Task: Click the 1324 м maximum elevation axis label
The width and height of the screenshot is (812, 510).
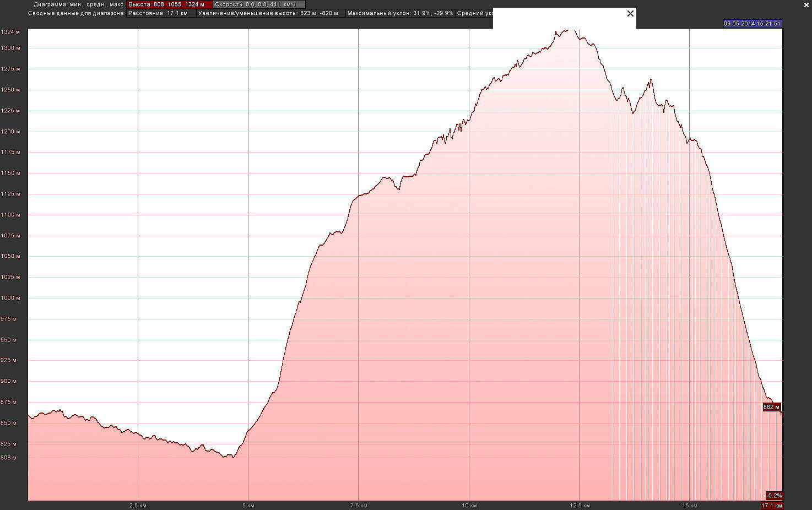Action: coord(10,32)
